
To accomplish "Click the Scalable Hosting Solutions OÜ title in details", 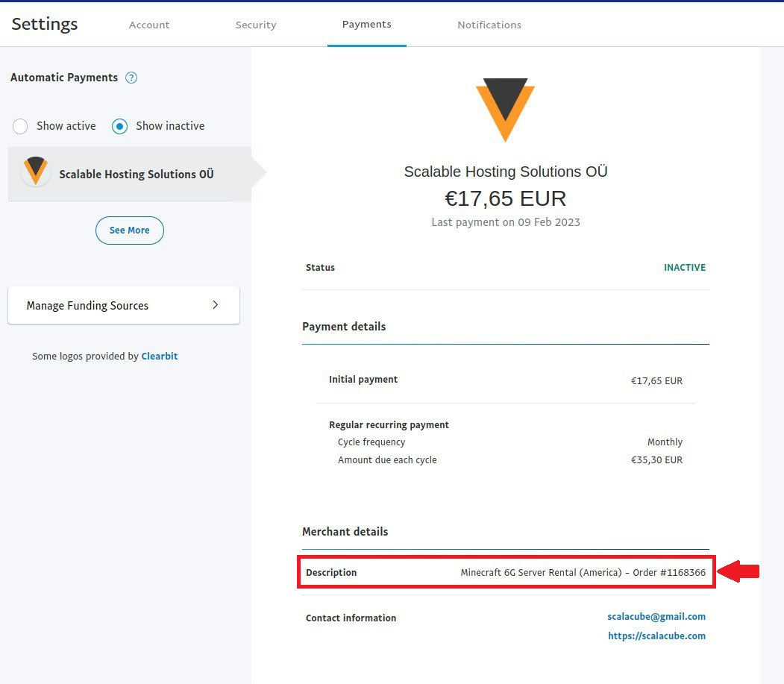I will point(506,172).
